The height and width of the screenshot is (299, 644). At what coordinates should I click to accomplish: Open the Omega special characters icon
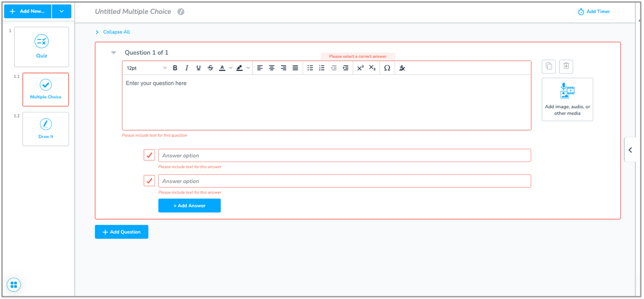pyautogui.click(x=387, y=68)
